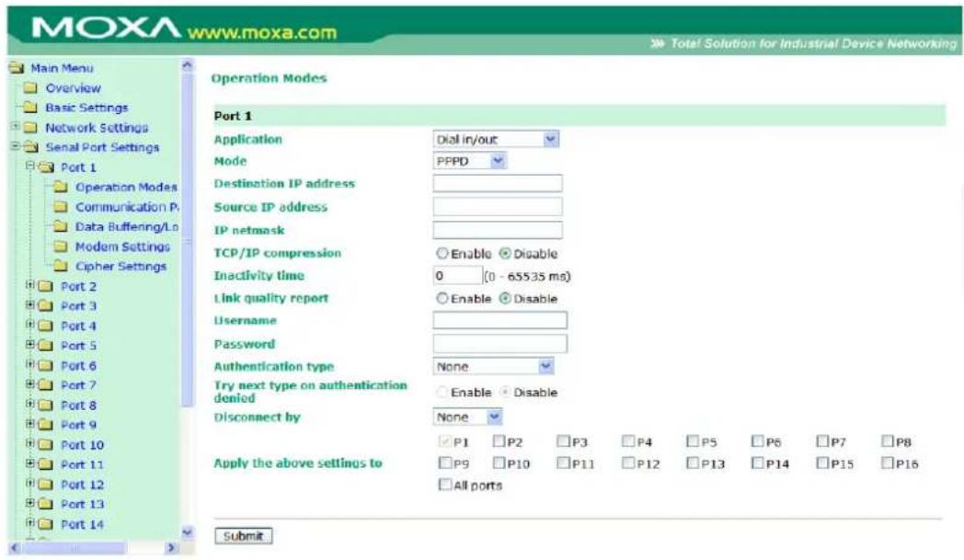Screen dimensions: 964x560
Task: Click the Communication Parameters folder icon
Action: tap(61, 207)
